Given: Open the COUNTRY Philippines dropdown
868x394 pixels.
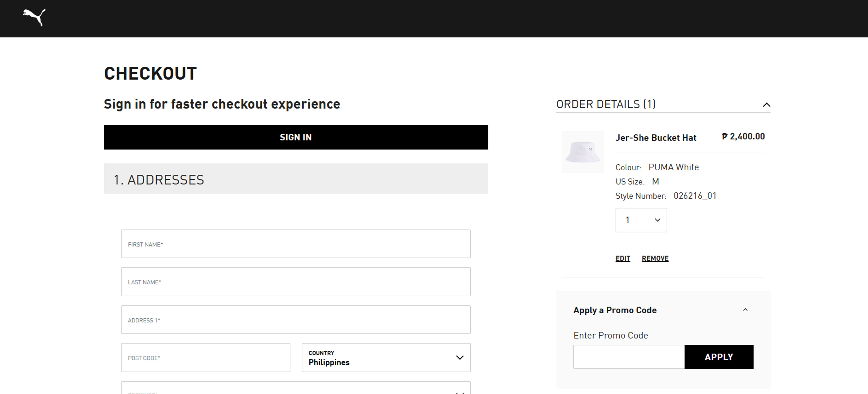Looking at the screenshot, I should (386, 358).
